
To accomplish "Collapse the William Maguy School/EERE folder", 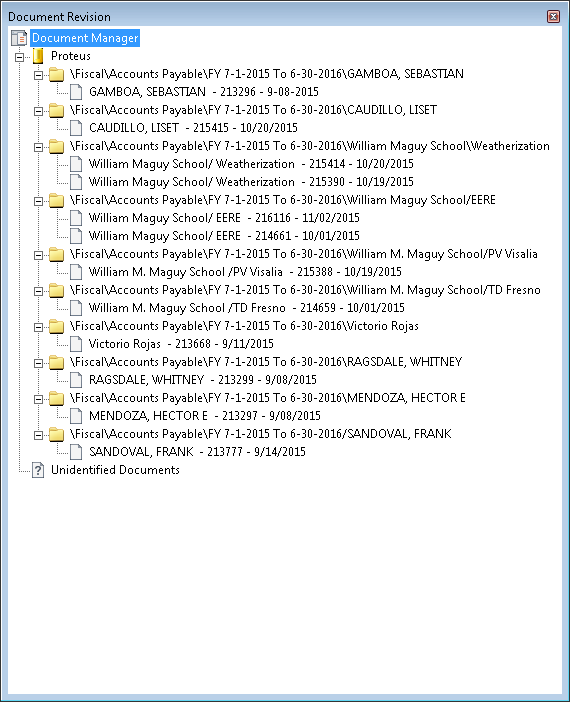I will (x=39, y=201).
